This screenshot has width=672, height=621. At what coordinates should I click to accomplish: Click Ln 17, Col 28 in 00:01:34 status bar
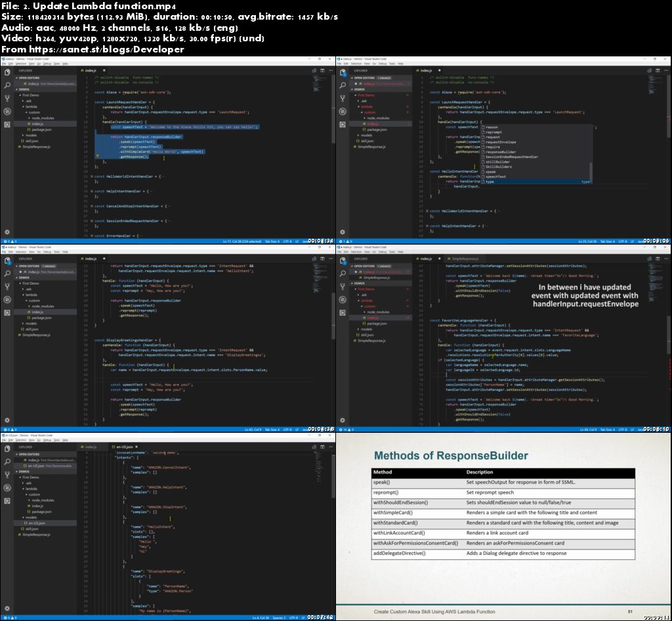click(x=241, y=241)
